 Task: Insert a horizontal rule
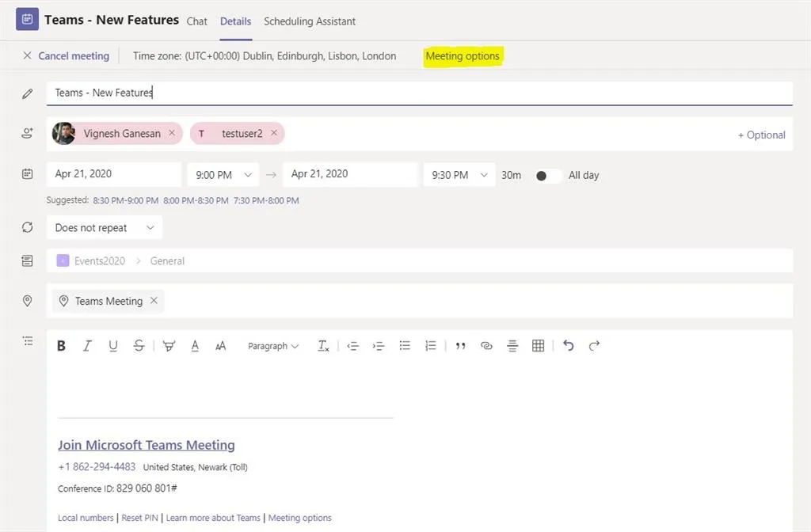tap(512, 346)
